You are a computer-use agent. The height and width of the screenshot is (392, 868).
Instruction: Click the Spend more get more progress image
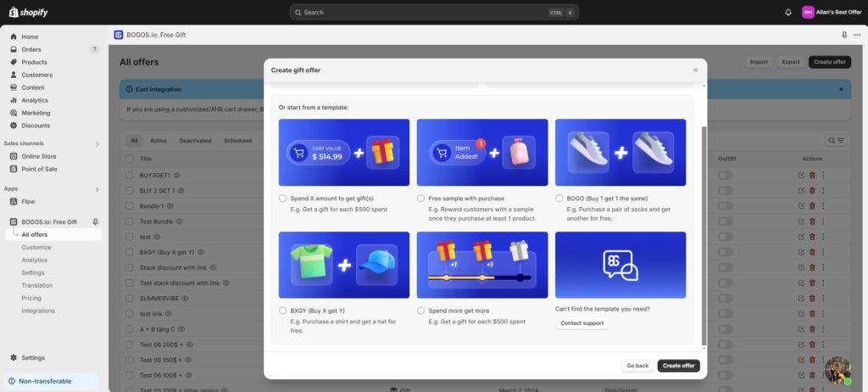point(481,265)
